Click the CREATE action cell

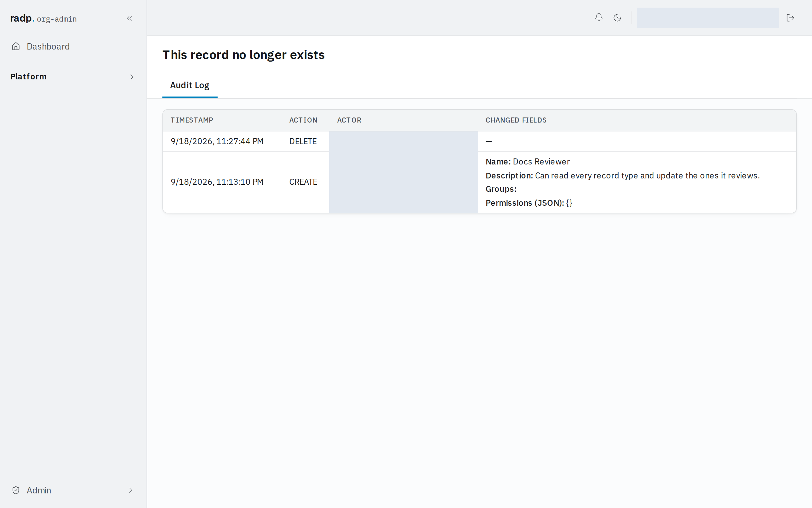303,182
